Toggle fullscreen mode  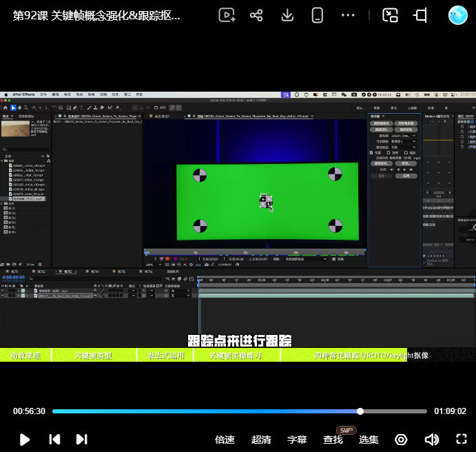[x=462, y=439]
